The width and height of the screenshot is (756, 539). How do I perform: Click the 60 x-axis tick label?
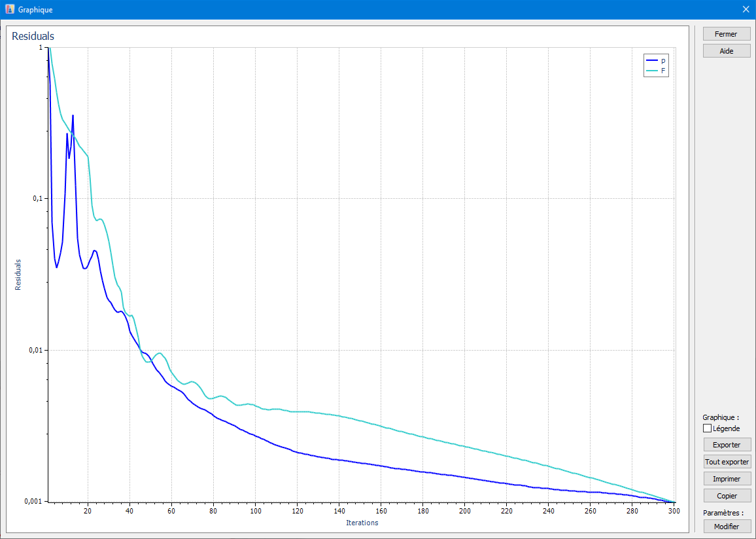point(171,511)
